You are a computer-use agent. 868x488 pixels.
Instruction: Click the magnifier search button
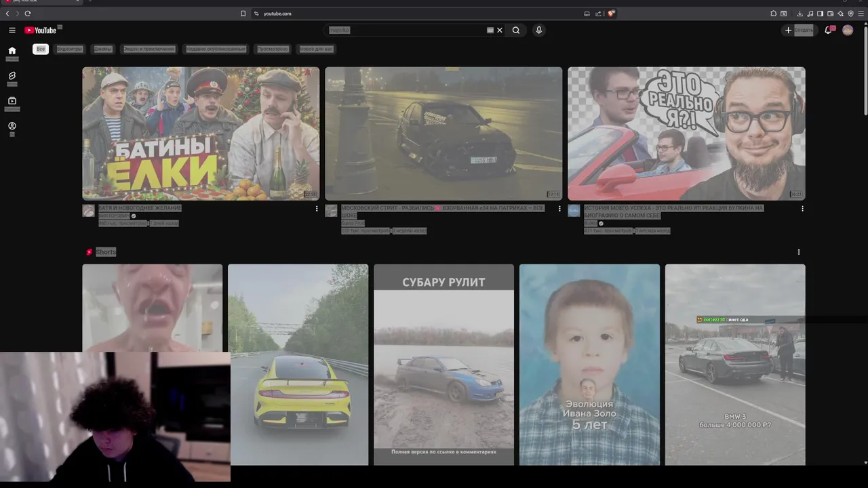tap(516, 30)
